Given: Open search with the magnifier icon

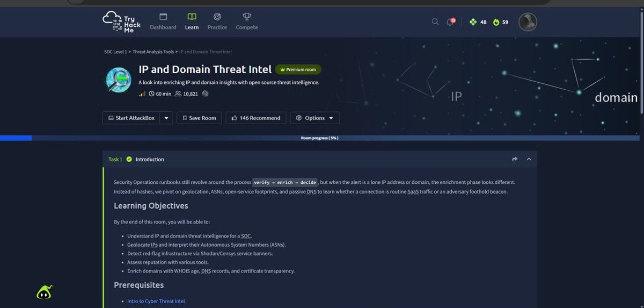Looking at the screenshot, I should [x=435, y=22].
